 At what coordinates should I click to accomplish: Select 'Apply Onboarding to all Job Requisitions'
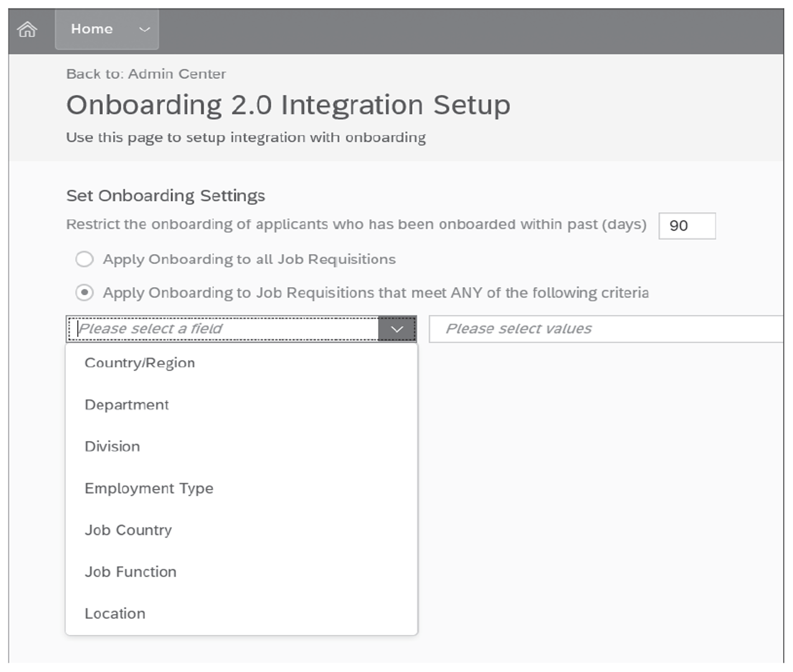point(84,259)
